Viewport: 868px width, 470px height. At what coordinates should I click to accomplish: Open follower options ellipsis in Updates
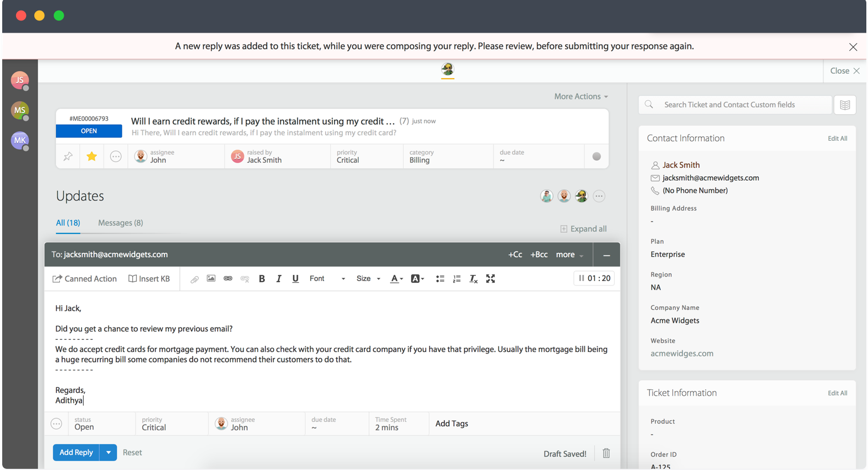(x=599, y=196)
